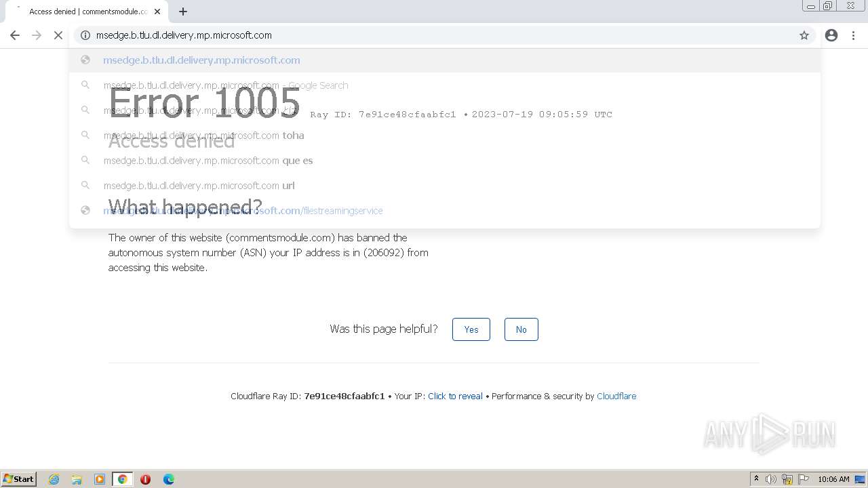868x488 pixels.
Task: Answer No to page helpful question
Action: [521, 329]
